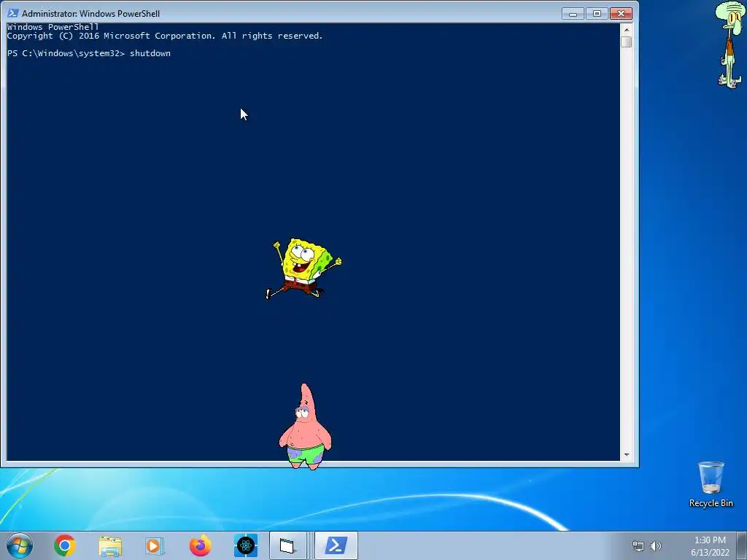Click the "Windows PowerShell" header line
Screen dimensions: 747x560
pyautogui.click(x=53, y=27)
